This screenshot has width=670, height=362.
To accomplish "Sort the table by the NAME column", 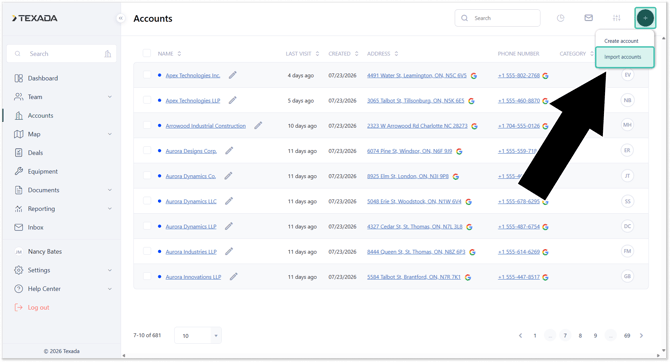I will (169, 54).
